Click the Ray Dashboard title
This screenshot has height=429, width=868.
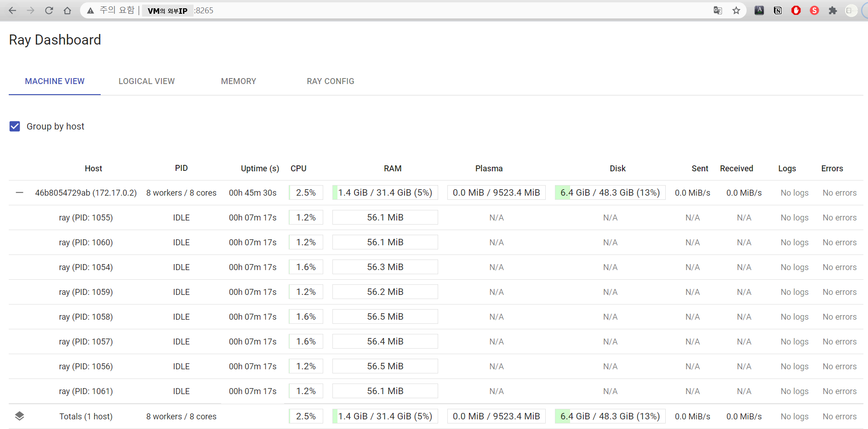pyautogui.click(x=55, y=40)
